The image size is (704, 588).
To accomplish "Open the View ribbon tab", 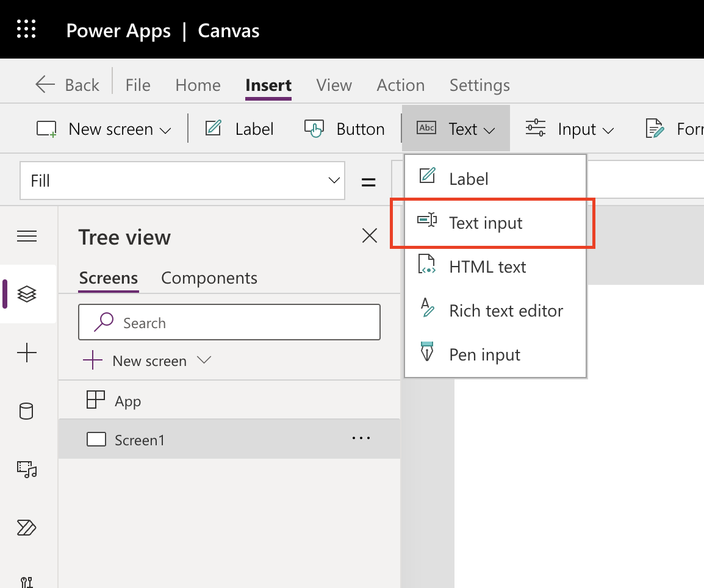I will [x=334, y=85].
